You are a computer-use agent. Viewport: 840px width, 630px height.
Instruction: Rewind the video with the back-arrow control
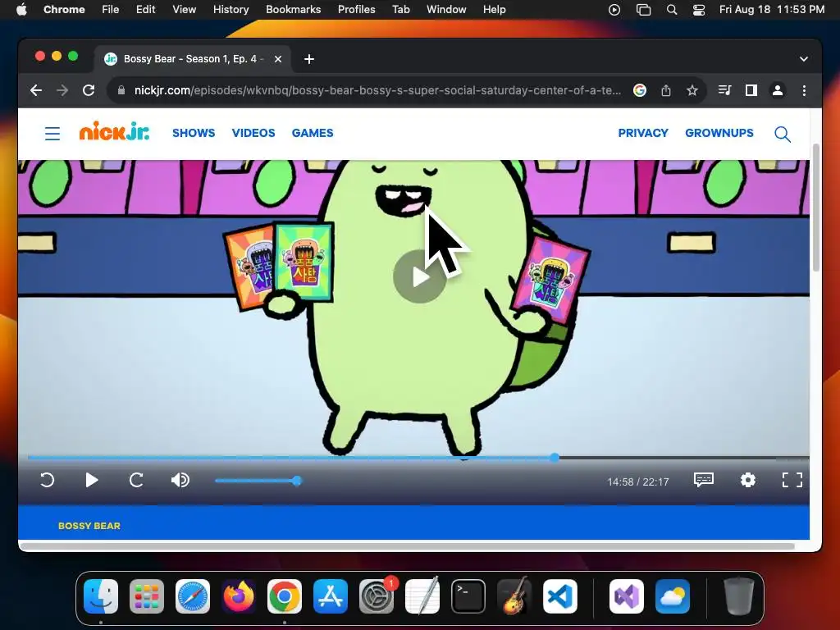point(47,480)
